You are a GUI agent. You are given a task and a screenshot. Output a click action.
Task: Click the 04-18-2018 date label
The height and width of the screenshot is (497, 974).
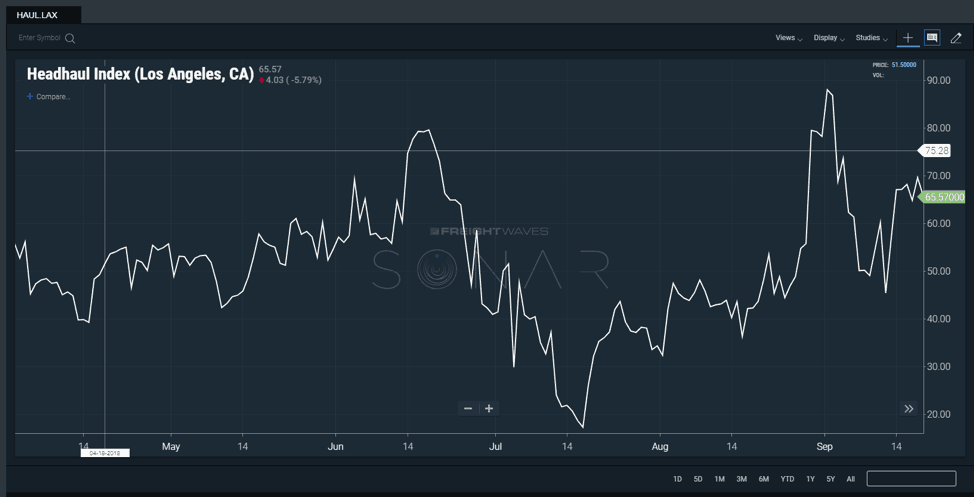pyautogui.click(x=104, y=453)
